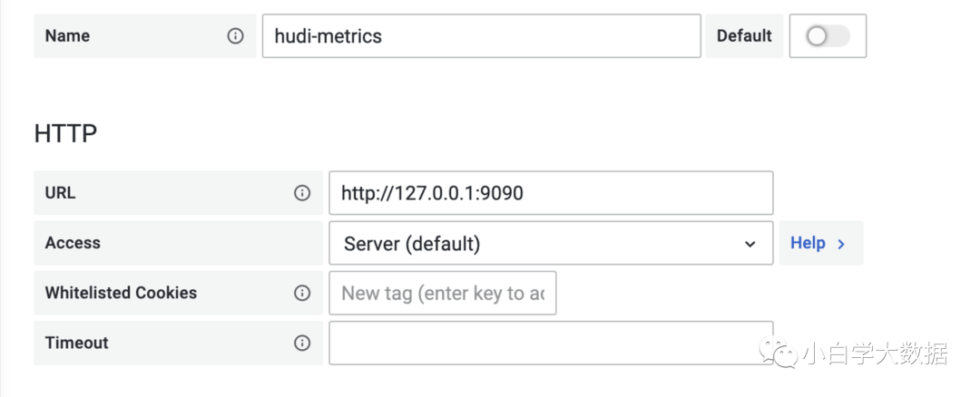The image size is (980, 397).
Task: Click the Access dropdown chevron arrow
Action: pos(750,244)
